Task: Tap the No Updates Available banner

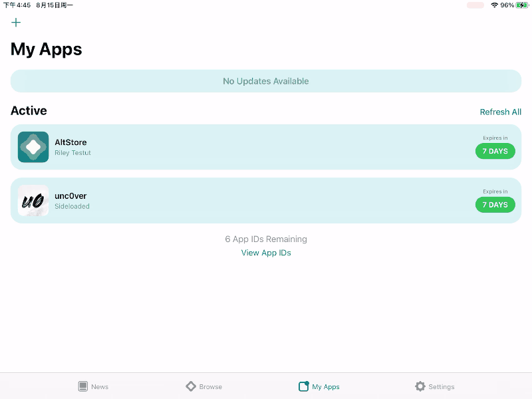Action: (x=266, y=81)
